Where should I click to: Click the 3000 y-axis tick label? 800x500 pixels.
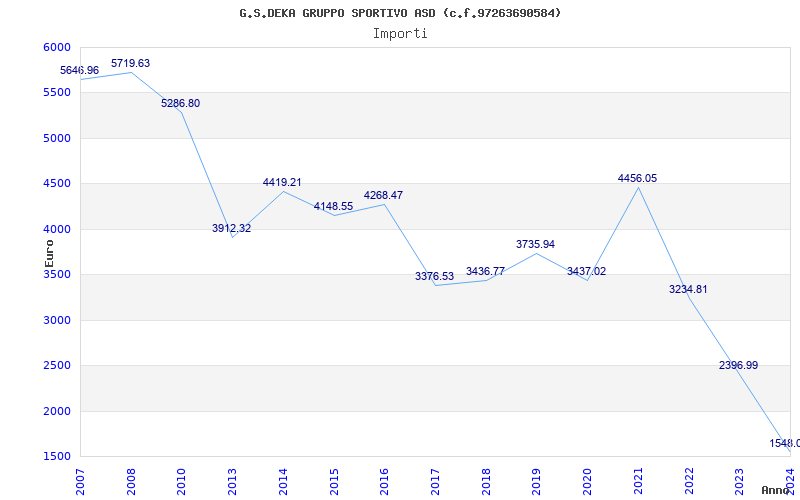[x=57, y=320]
